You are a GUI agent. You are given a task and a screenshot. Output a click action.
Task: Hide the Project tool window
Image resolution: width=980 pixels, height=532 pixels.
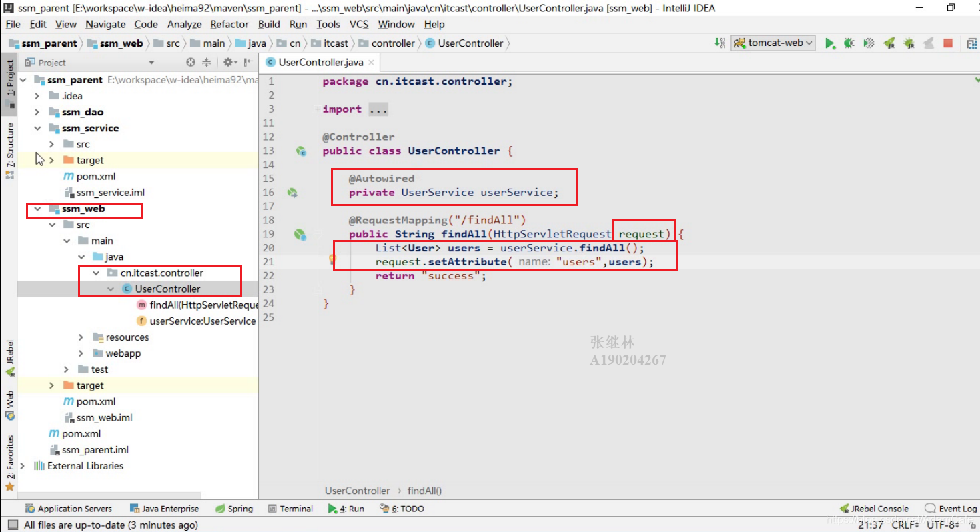pyautogui.click(x=248, y=62)
